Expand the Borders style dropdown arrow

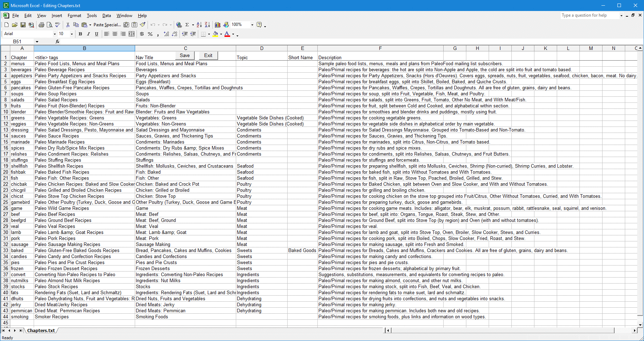(x=209, y=34)
